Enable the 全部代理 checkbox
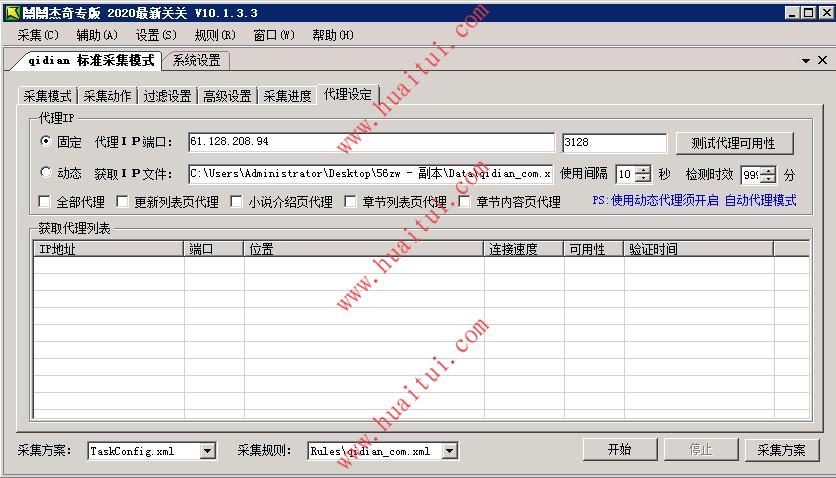The height and width of the screenshot is (478, 836). click(45, 201)
